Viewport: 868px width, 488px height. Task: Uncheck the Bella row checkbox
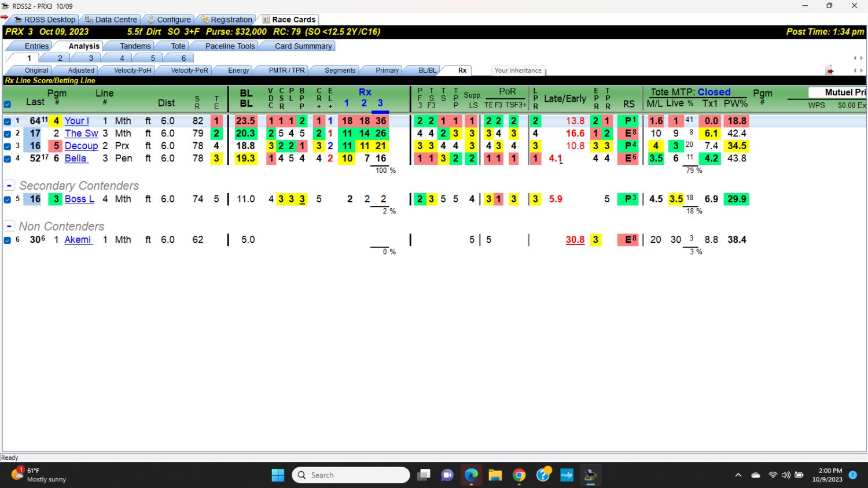[x=8, y=159]
